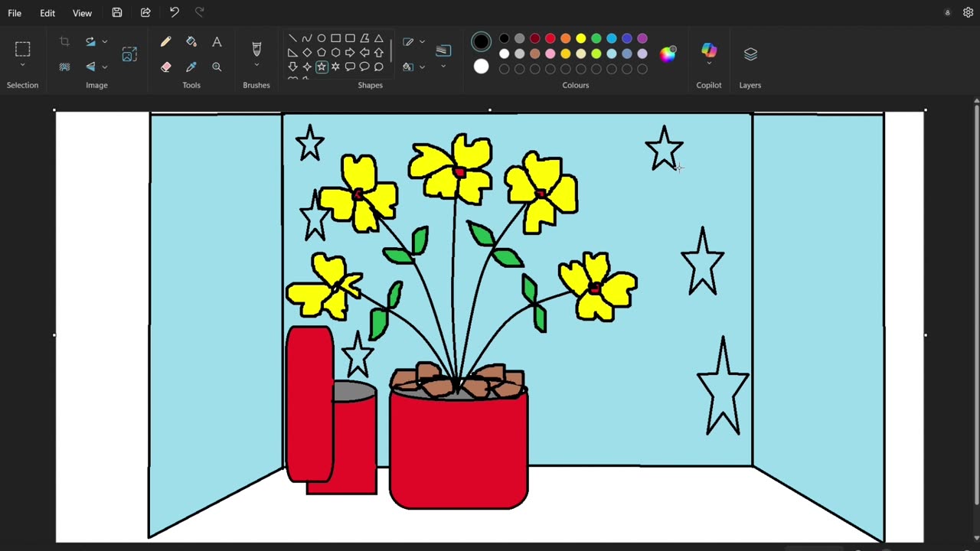The image size is (980, 551).
Task: Select the Pencil tool
Action: [x=165, y=42]
